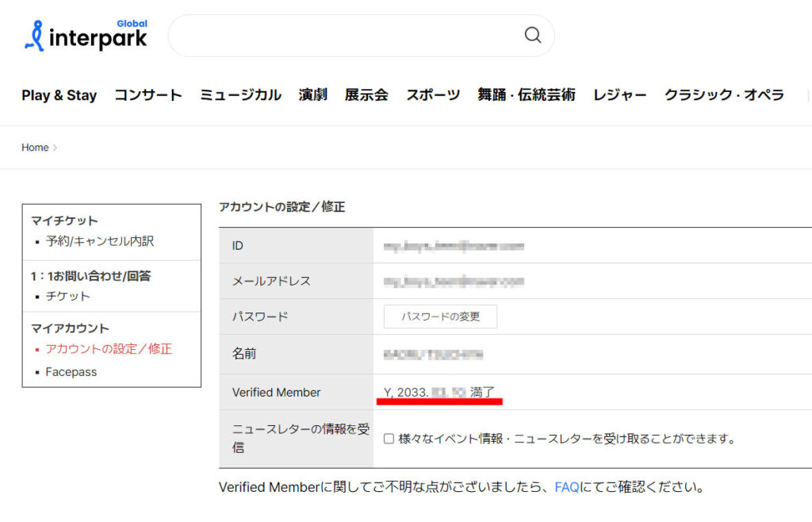Open the Facepass sidebar link
The width and height of the screenshot is (812, 522).
click(71, 372)
